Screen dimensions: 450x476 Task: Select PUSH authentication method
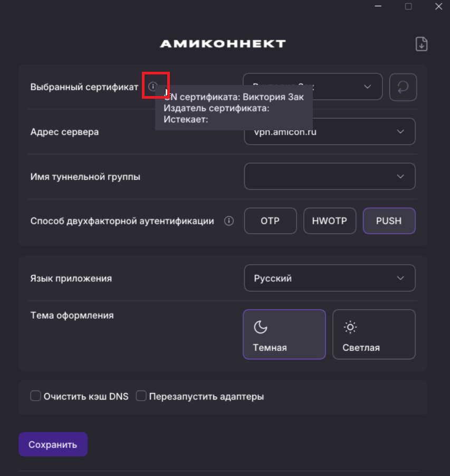coord(389,221)
